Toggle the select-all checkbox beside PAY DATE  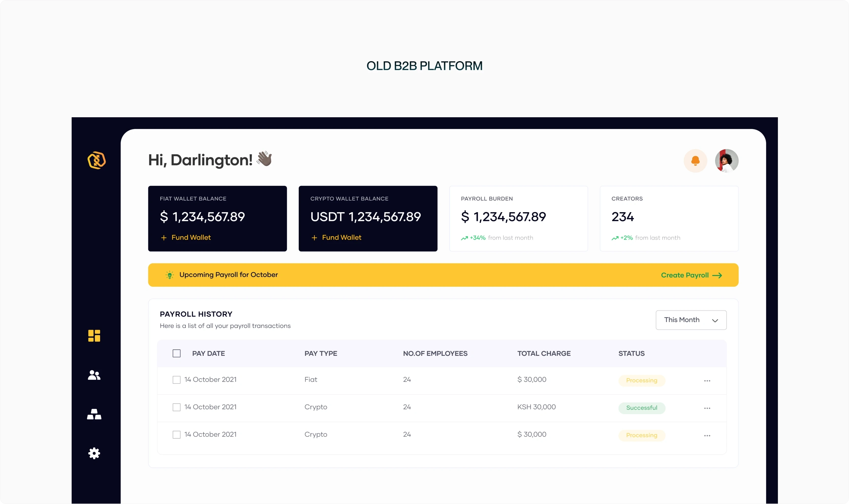(176, 354)
